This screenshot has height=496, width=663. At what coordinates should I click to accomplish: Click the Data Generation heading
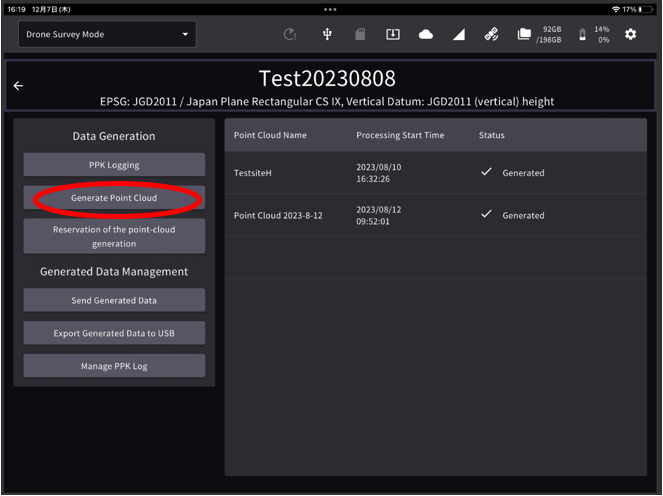click(x=114, y=136)
